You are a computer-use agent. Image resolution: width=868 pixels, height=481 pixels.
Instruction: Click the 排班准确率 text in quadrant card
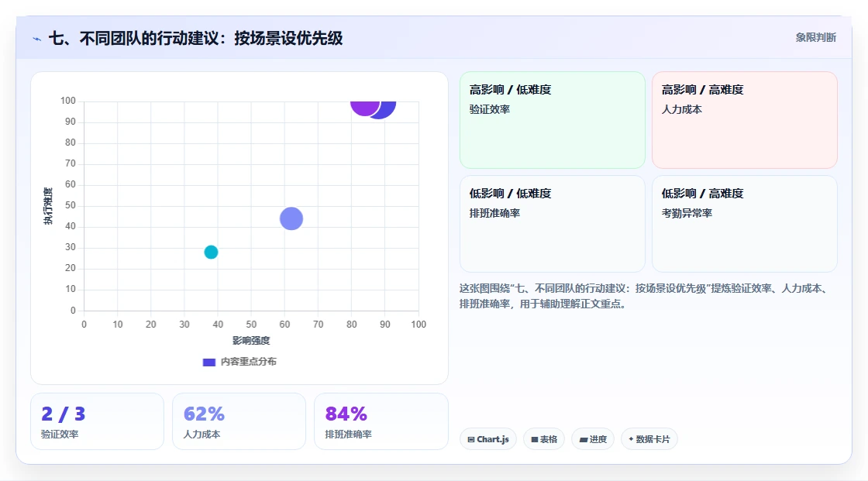click(494, 213)
